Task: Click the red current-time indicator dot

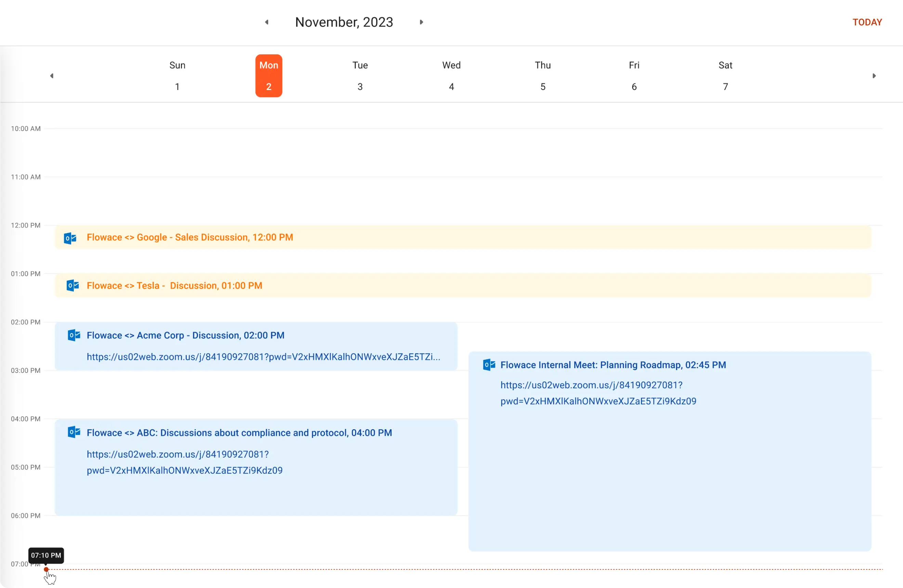Action: pyautogui.click(x=46, y=570)
